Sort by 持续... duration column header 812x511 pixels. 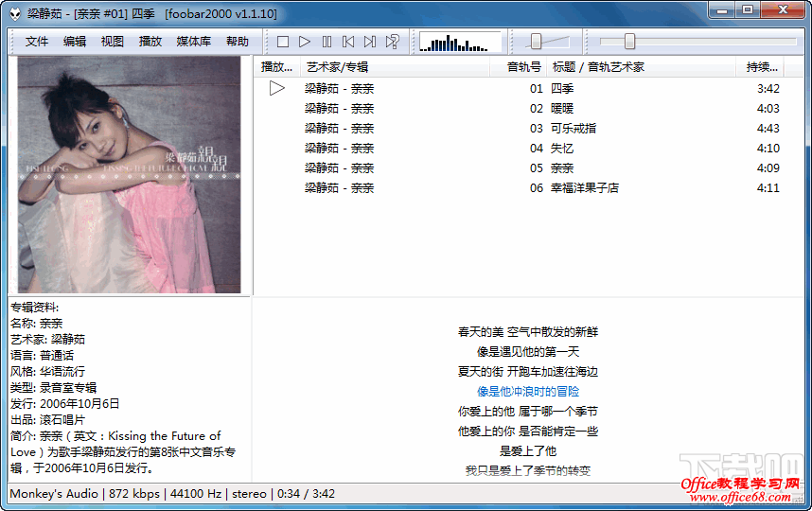(x=760, y=67)
